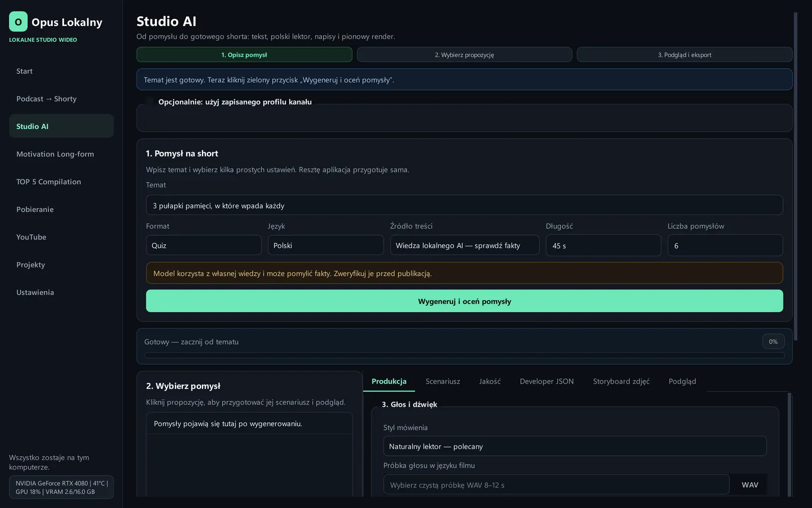The width and height of the screenshot is (812, 508).
Task: Open the Jakość tab
Action: 490,382
